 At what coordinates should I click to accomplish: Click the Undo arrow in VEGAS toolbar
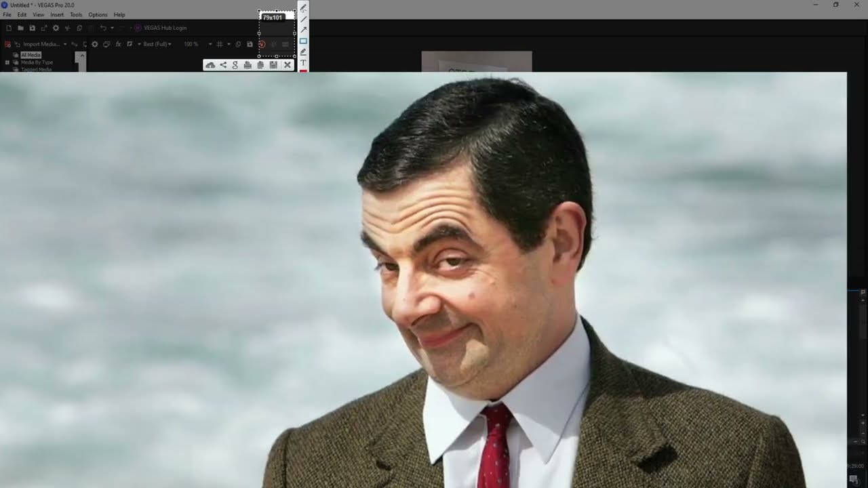(x=103, y=28)
